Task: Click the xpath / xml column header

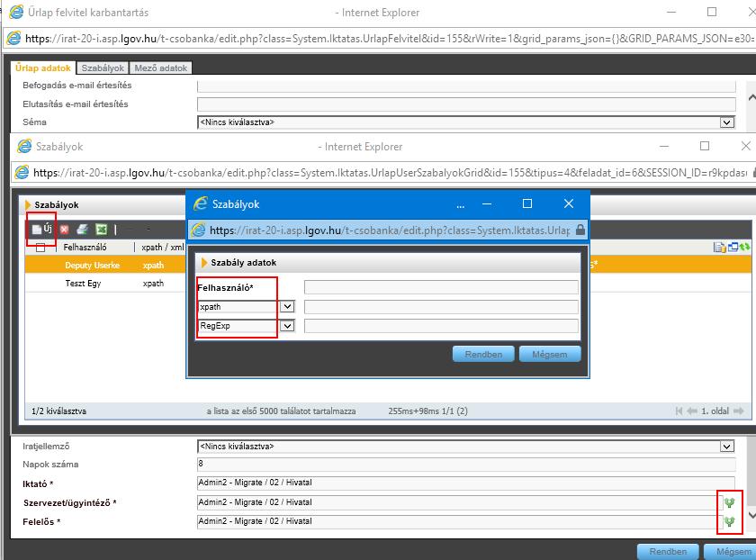Action: tap(163, 248)
